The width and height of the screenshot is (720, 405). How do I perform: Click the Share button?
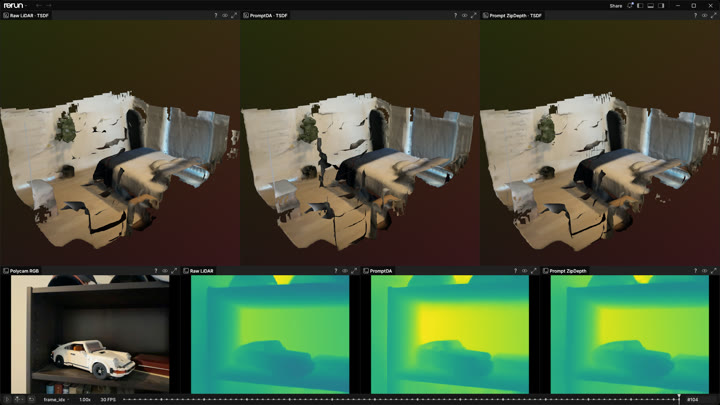[x=616, y=6]
